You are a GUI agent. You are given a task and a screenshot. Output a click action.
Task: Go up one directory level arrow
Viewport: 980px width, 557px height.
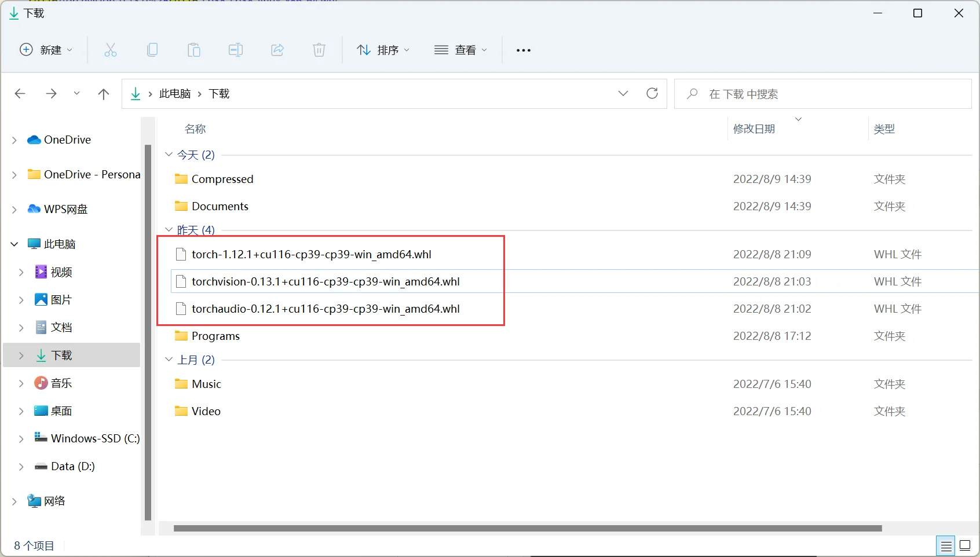point(104,94)
